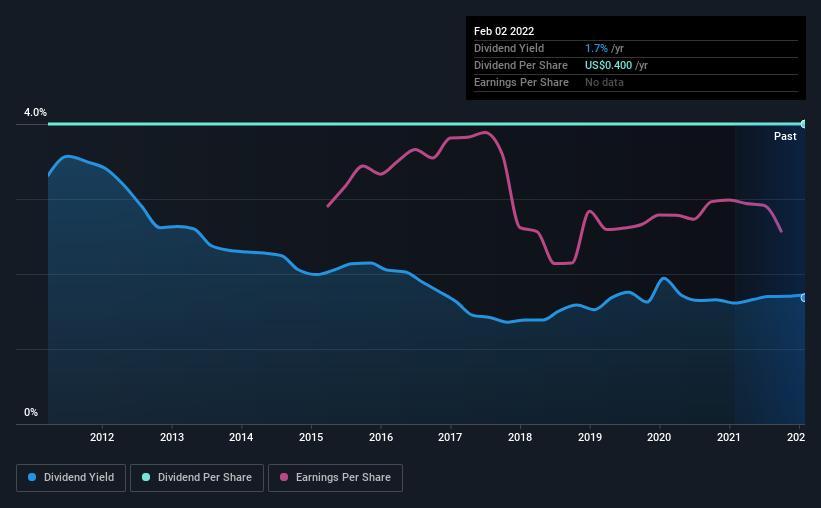
Task: Click the 4.0% y-axis label
Action: click(x=35, y=113)
